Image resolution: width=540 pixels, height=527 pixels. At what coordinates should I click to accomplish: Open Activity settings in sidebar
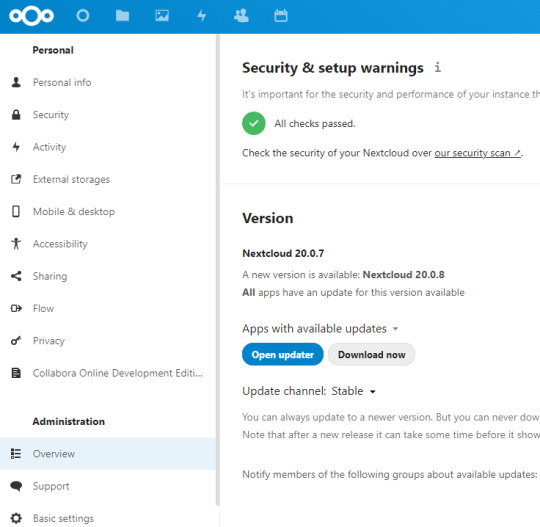tap(108, 147)
